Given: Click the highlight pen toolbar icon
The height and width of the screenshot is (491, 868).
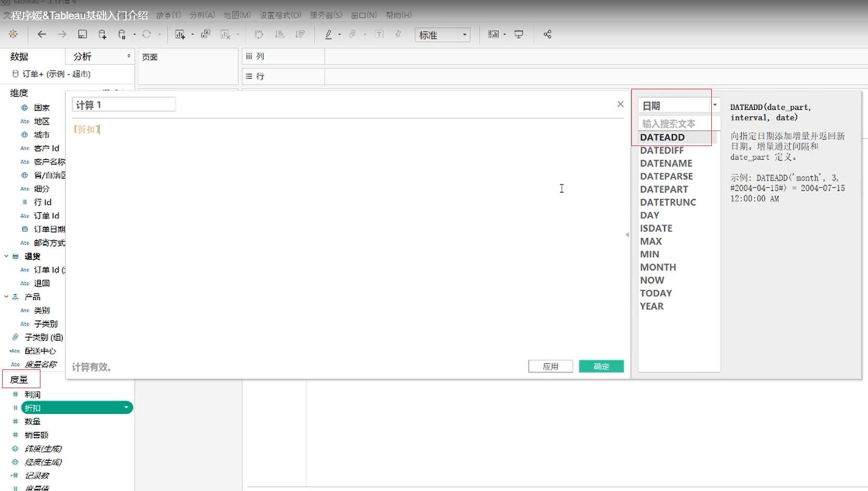Looking at the screenshot, I should (x=328, y=34).
